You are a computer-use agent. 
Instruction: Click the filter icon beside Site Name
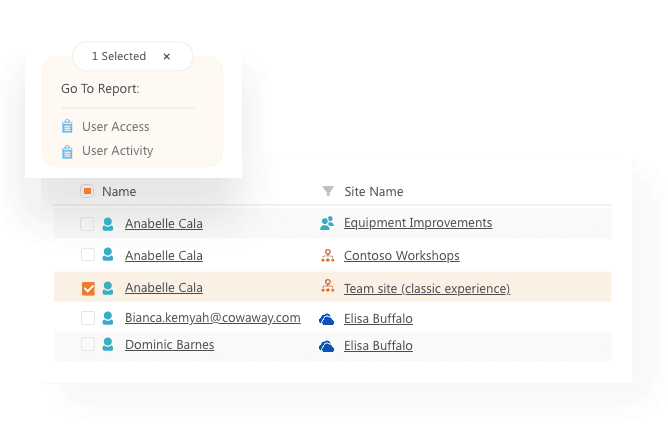(x=327, y=191)
